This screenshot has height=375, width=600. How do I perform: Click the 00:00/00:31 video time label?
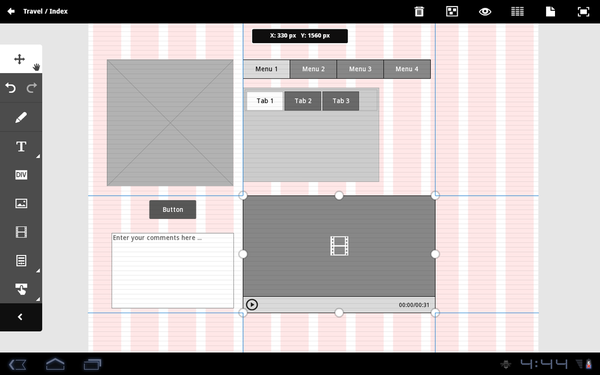[414, 305]
